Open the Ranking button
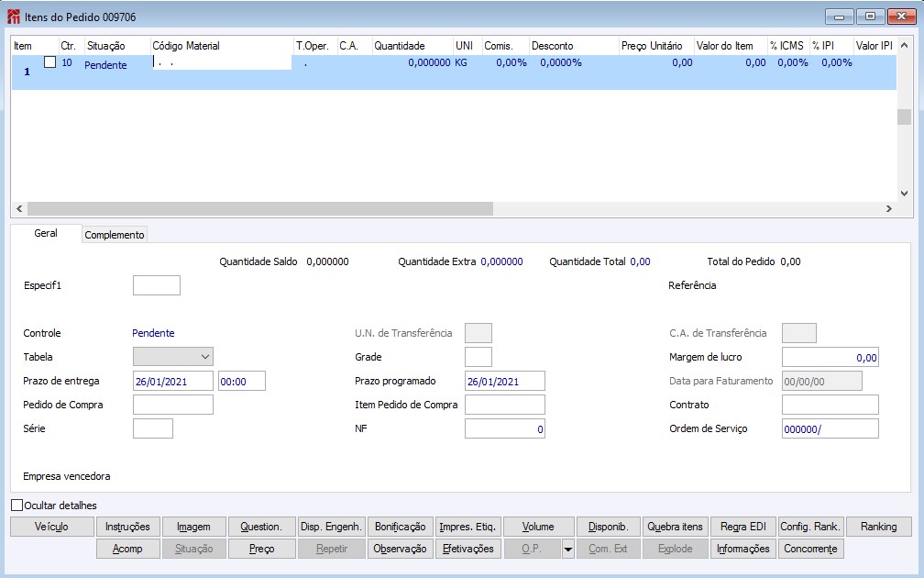 click(x=878, y=527)
